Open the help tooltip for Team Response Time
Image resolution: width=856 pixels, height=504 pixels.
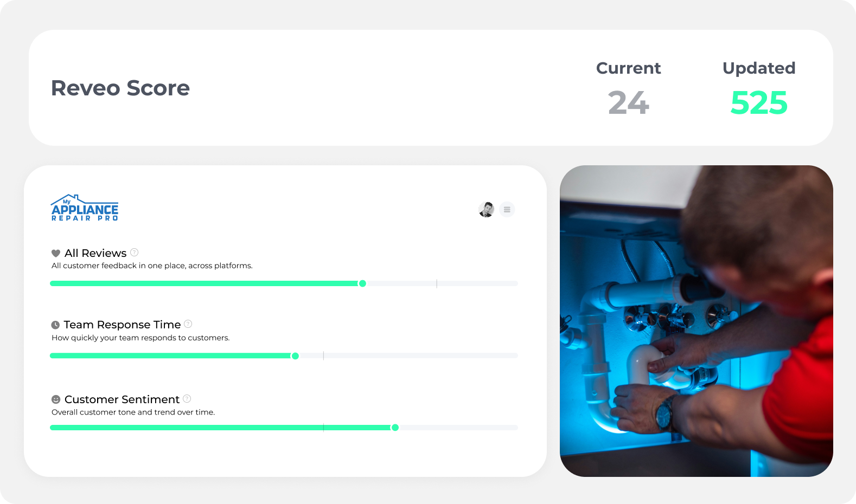coord(188,324)
